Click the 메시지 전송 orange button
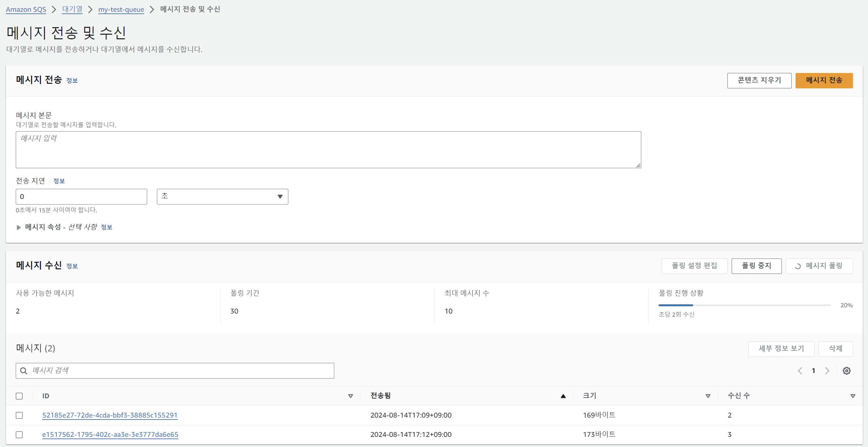 (823, 80)
